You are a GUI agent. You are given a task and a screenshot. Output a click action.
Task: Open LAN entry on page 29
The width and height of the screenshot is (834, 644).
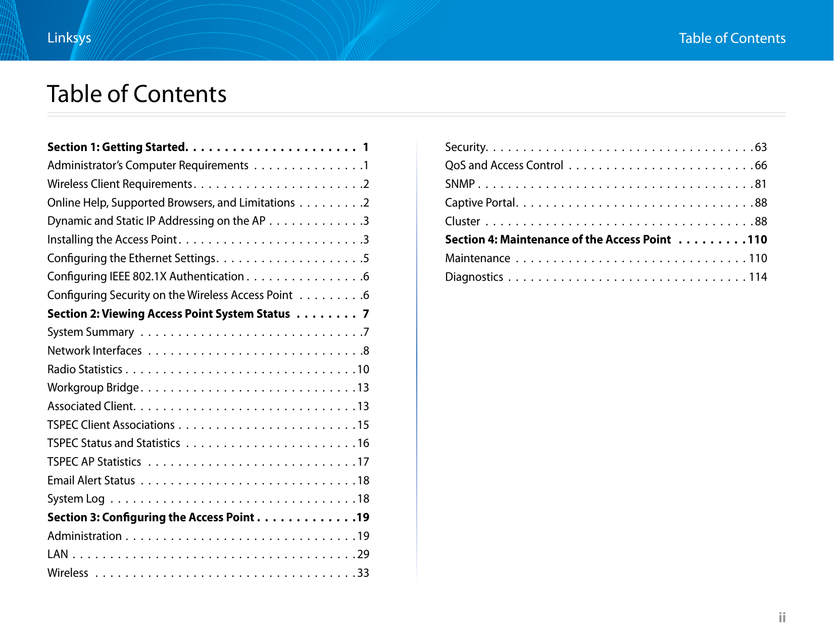pyautogui.click(x=208, y=555)
